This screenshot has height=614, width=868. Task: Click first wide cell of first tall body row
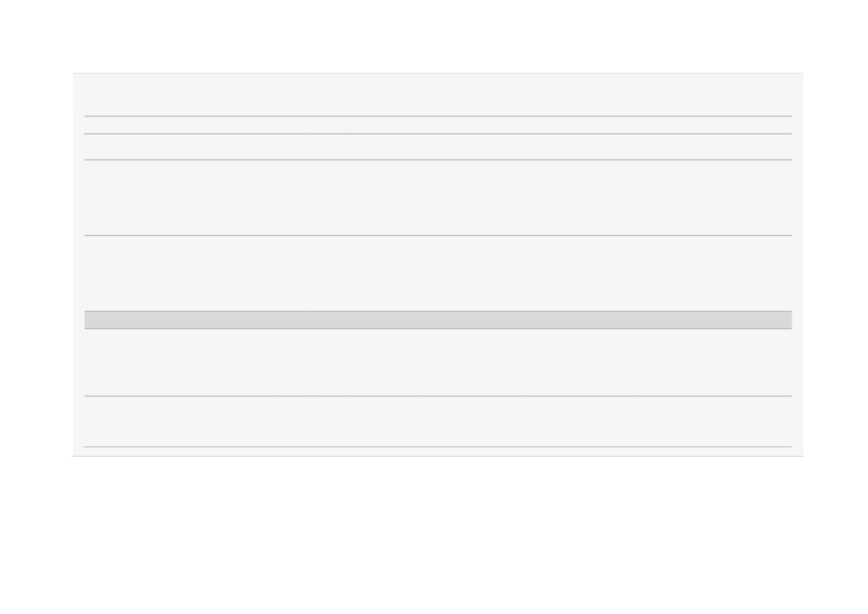click(x=180, y=197)
